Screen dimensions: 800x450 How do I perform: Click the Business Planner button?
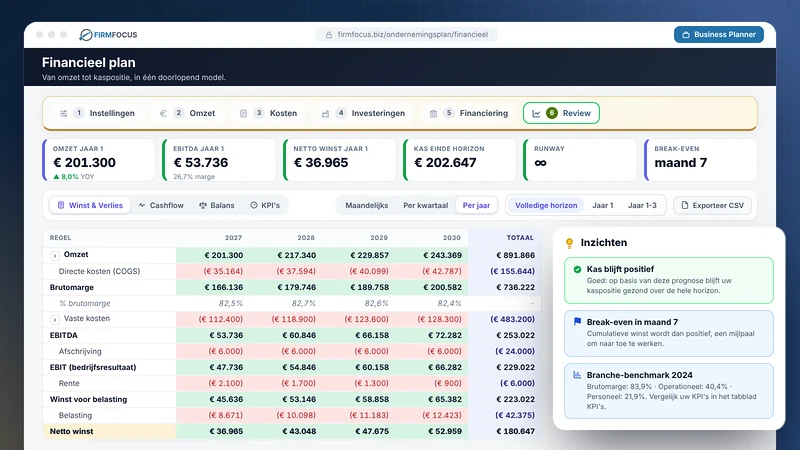tap(718, 35)
